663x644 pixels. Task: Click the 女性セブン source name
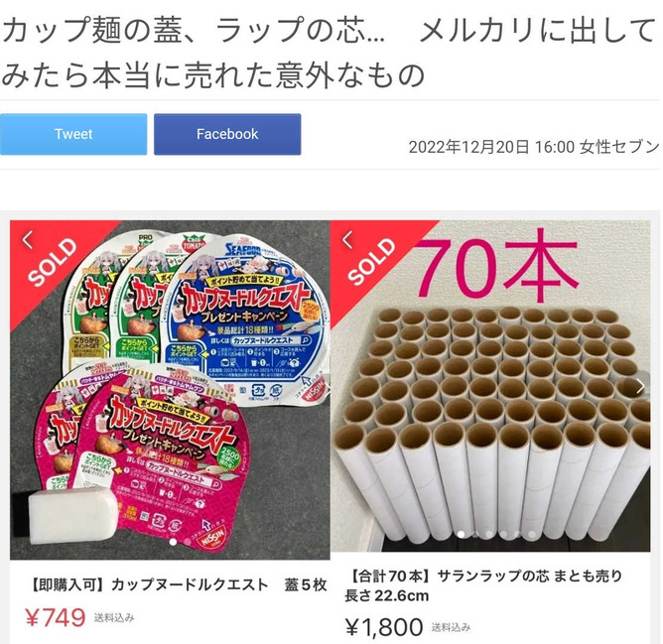[619, 147]
